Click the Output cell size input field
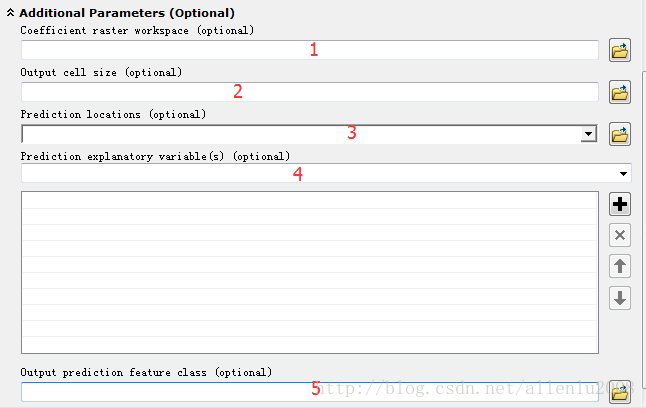The height and width of the screenshot is (408, 646). pos(309,92)
